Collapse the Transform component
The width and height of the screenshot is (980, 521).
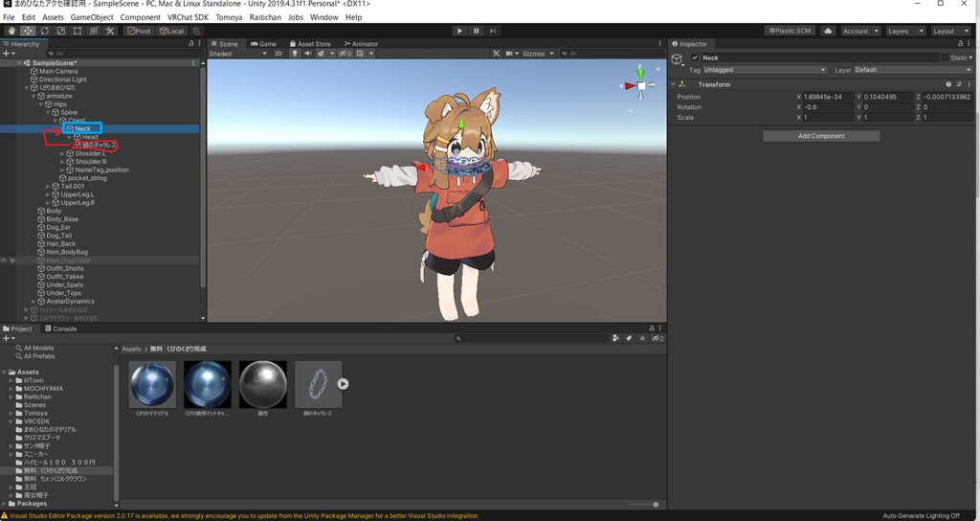pos(674,84)
